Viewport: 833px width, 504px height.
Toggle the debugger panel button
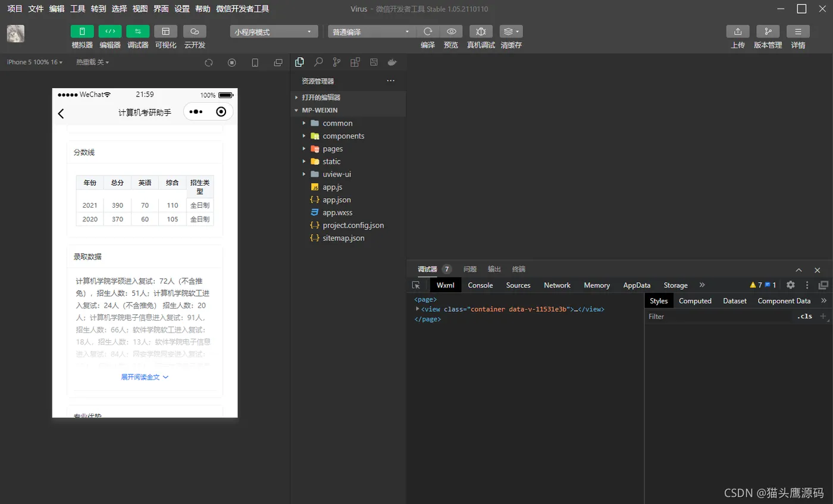coord(138,32)
